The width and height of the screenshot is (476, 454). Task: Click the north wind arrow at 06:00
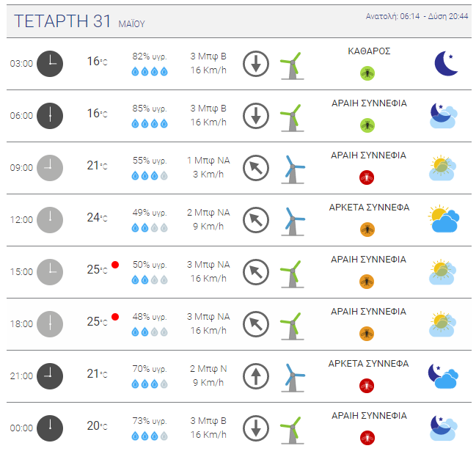point(256,116)
